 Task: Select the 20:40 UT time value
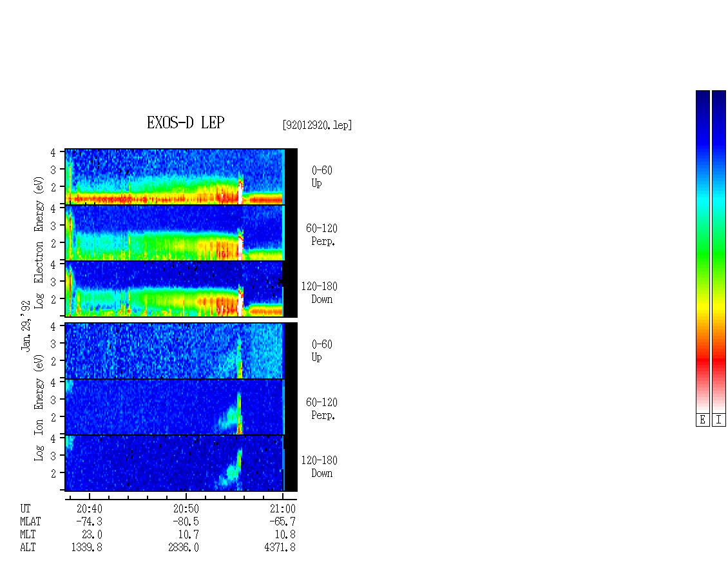[x=90, y=509]
